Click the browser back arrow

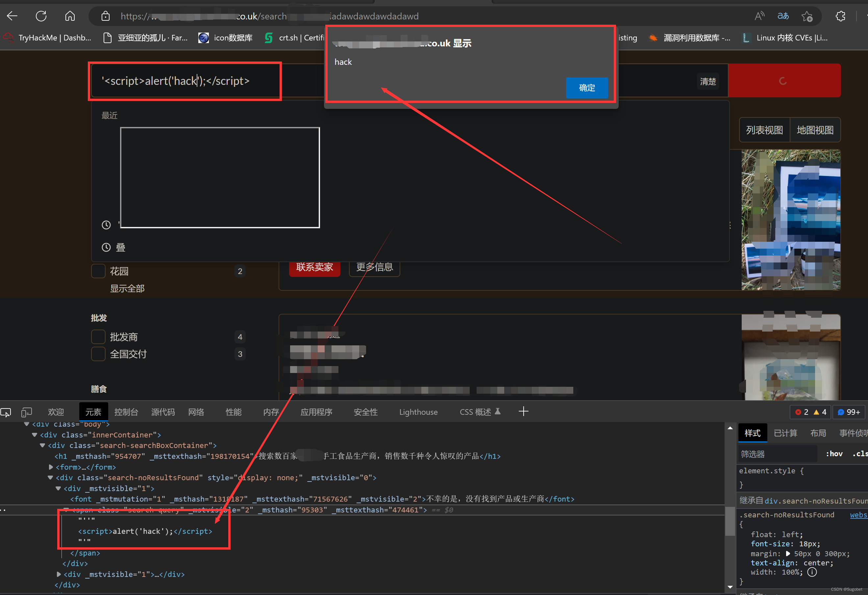[x=12, y=16]
